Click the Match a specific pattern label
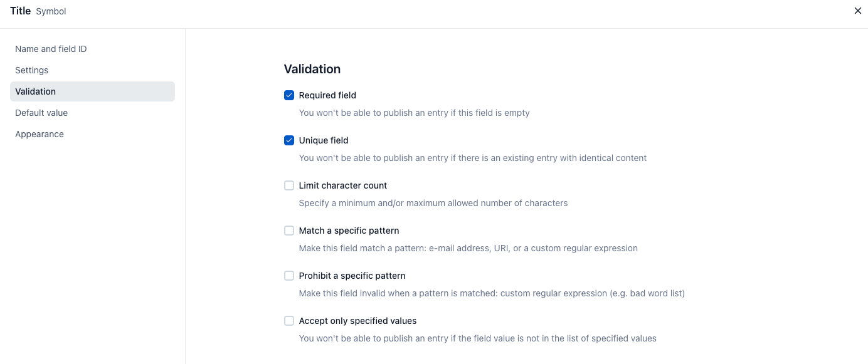 pyautogui.click(x=349, y=230)
